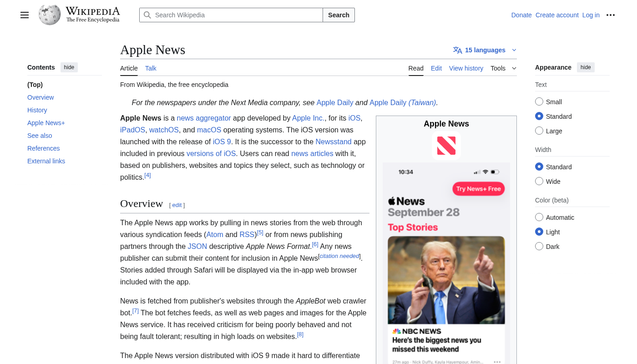The image size is (637, 364).
Task: Open the three-dot personal tools menu
Action: tap(611, 15)
